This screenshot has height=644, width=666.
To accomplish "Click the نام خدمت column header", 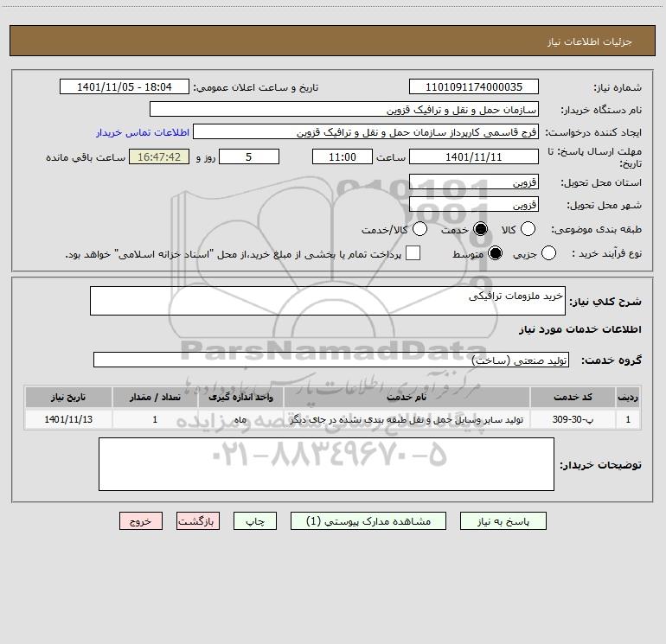I will click(x=407, y=397).
